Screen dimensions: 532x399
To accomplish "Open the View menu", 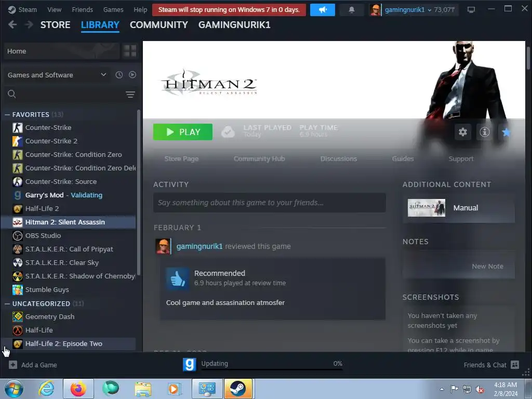I will pos(54,10).
